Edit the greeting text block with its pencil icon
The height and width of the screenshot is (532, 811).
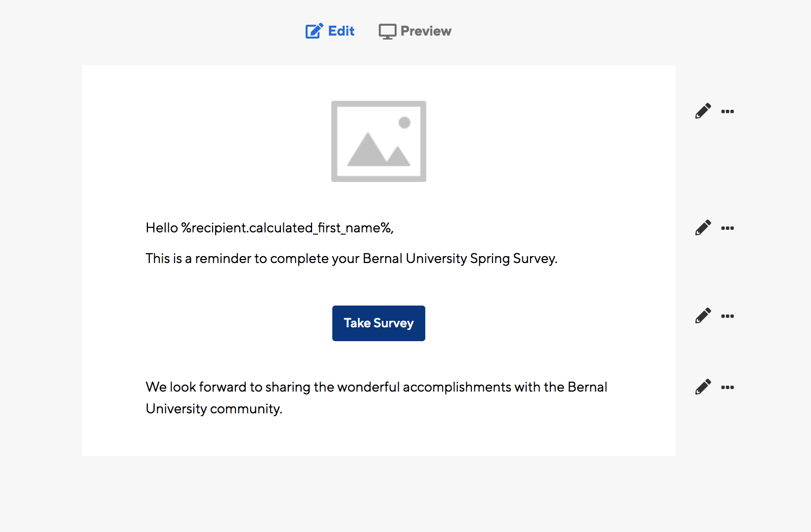pyautogui.click(x=703, y=227)
